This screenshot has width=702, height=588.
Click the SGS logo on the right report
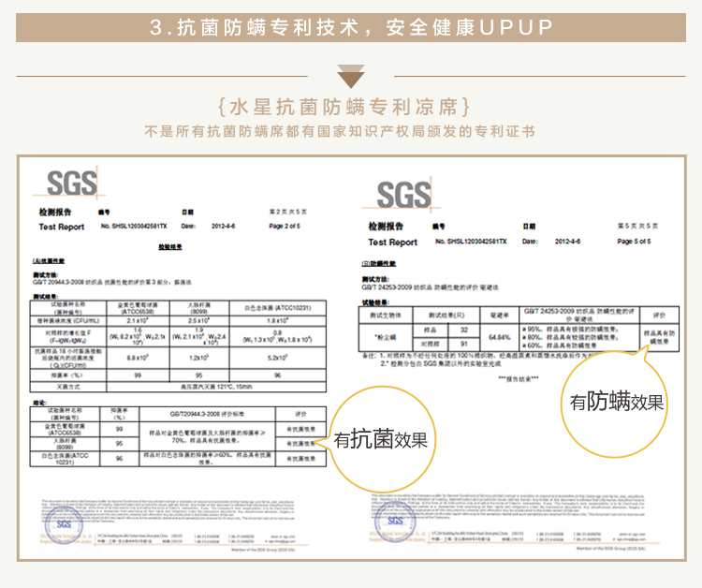pos(403,195)
